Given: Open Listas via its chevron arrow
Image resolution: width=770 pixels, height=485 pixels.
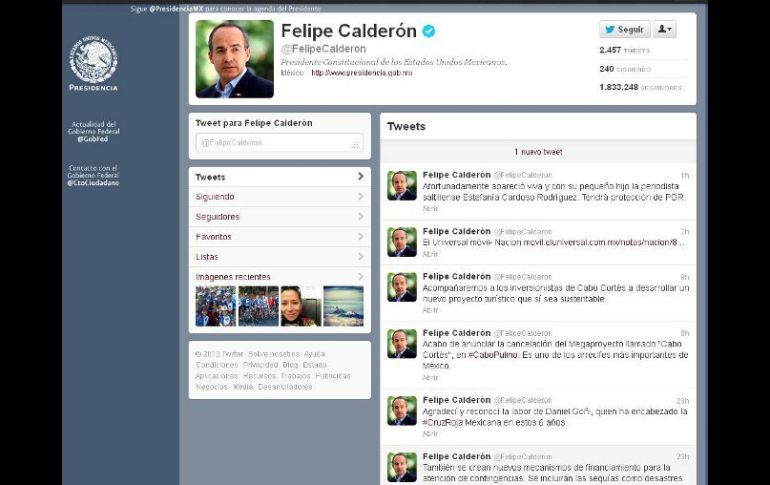Looking at the screenshot, I should (360, 257).
